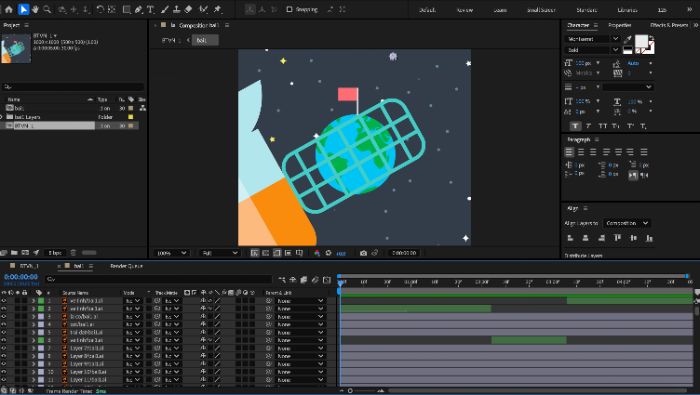Select the Libraries workspace
The image size is (700, 395).
click(627, 9)
